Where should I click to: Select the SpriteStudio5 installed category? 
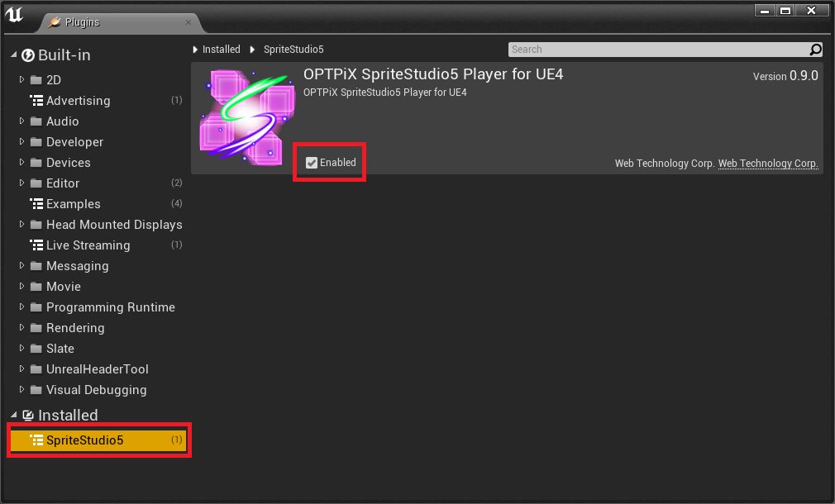tap(99, 440)
